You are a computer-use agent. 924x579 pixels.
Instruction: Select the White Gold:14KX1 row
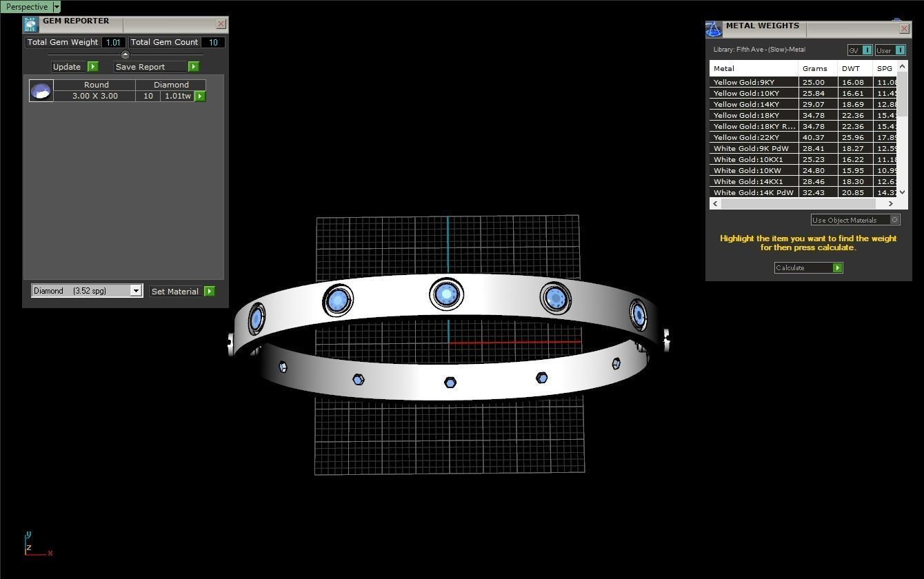[803, 181]
